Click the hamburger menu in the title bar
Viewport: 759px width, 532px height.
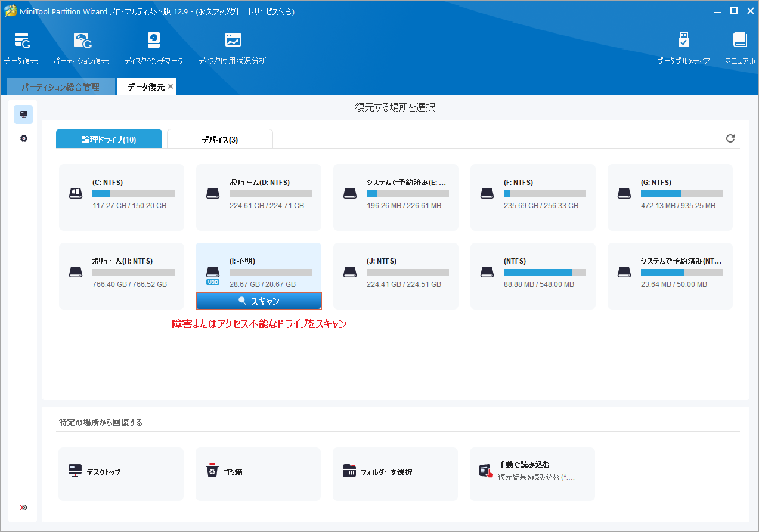coord(702,11)
